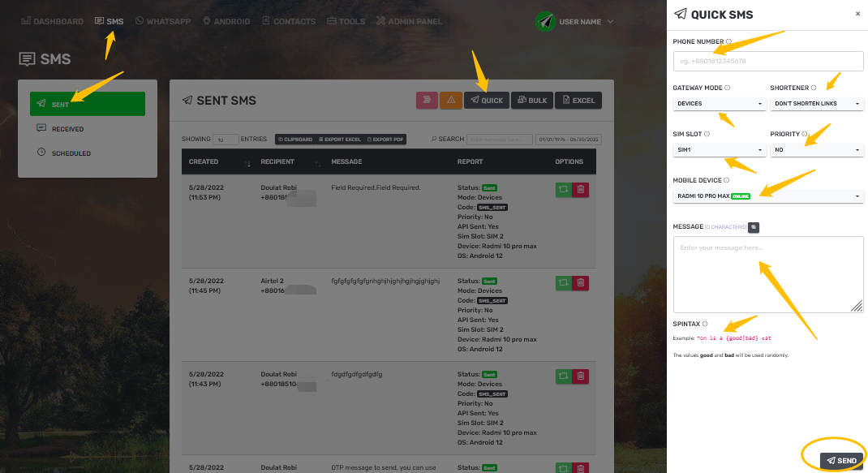Open the Tools menu item
Screen dimensions: 868x473
(x=346, y=21)
